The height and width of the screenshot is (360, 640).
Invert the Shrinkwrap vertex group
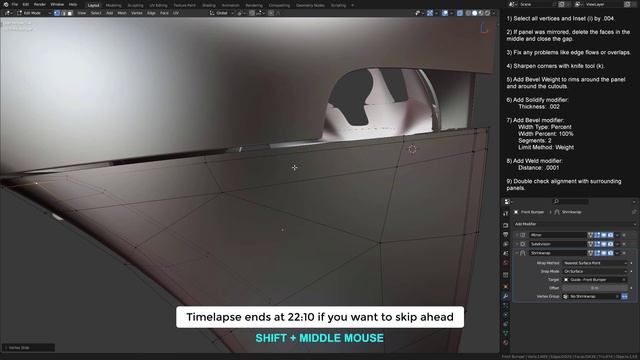click(624, 296)
